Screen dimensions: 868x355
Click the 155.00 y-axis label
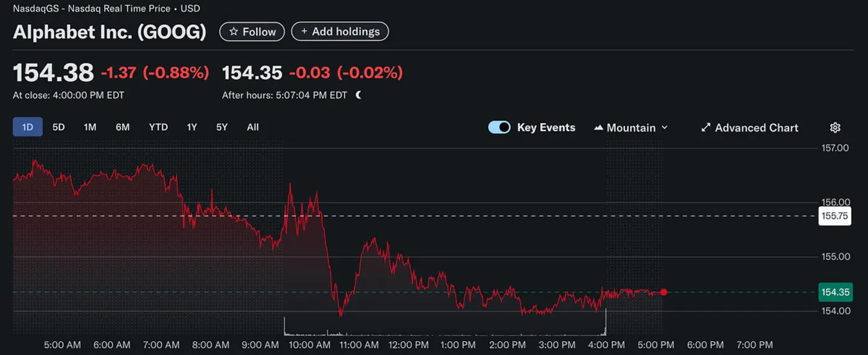[x=835, y=256]
